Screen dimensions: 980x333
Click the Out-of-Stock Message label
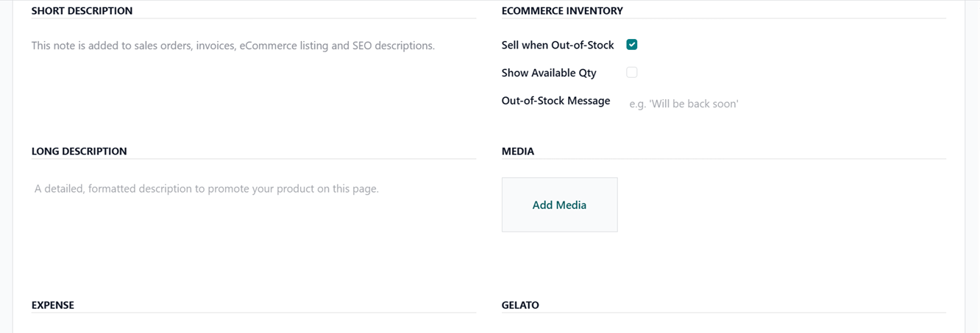(555, 101)
